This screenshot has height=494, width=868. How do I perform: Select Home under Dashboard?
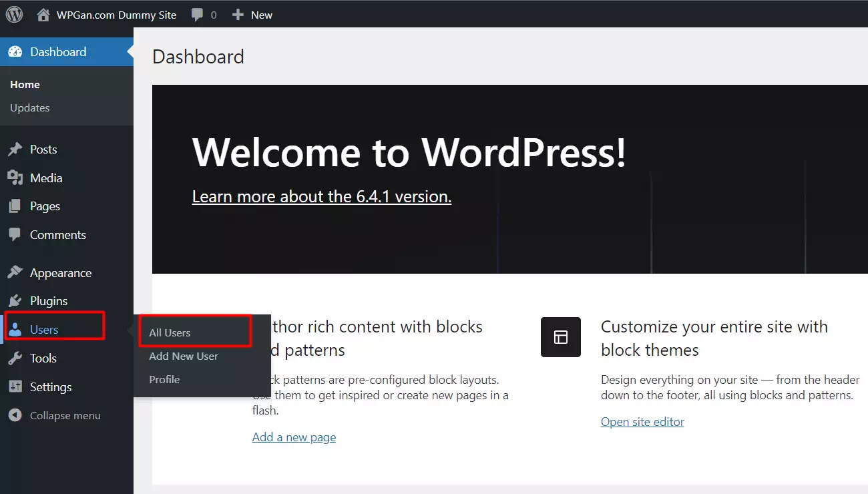point(25,85)
